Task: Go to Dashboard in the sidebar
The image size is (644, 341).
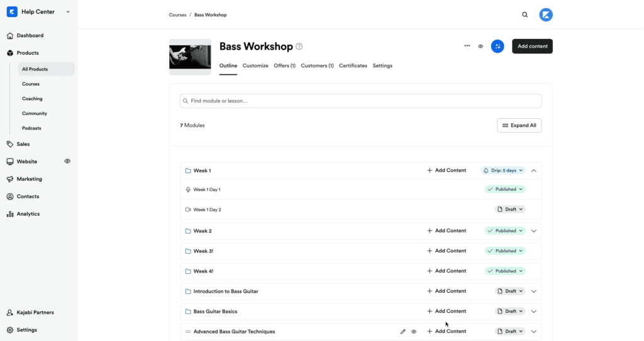Action: point(30,36)
